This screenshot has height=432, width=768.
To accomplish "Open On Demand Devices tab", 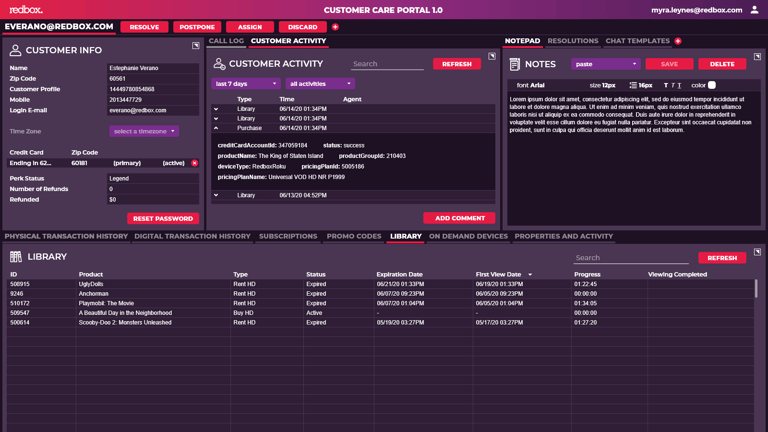I will [x=468, y=237].
